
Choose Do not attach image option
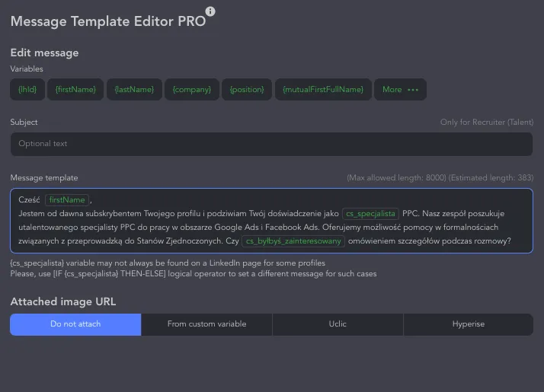(75, 324)
